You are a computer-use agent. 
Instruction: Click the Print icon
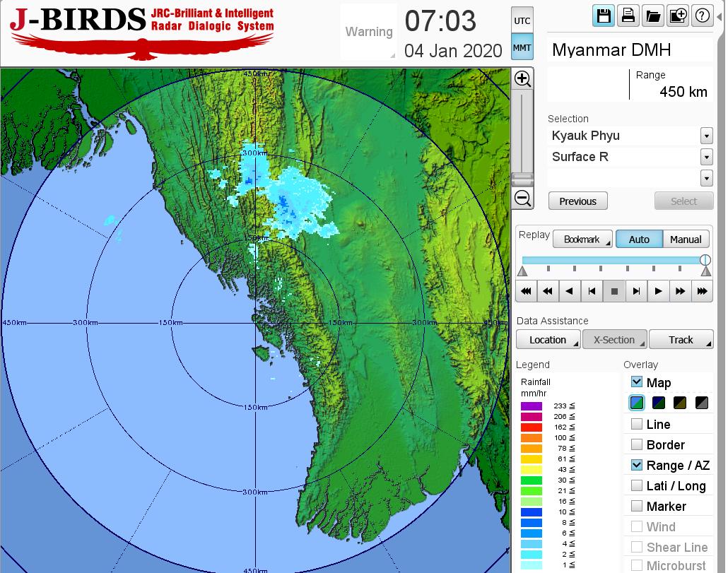[628, 16]
